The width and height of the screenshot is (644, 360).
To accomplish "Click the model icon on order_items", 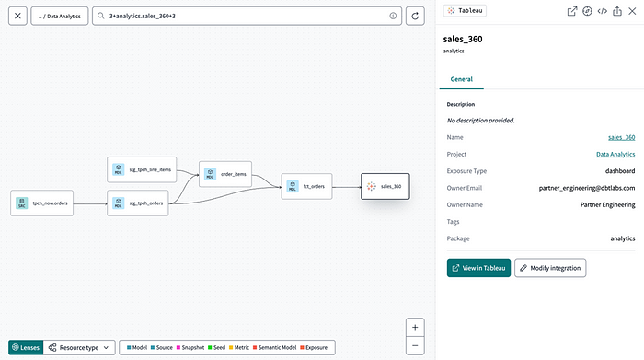I will pos(210,174).
